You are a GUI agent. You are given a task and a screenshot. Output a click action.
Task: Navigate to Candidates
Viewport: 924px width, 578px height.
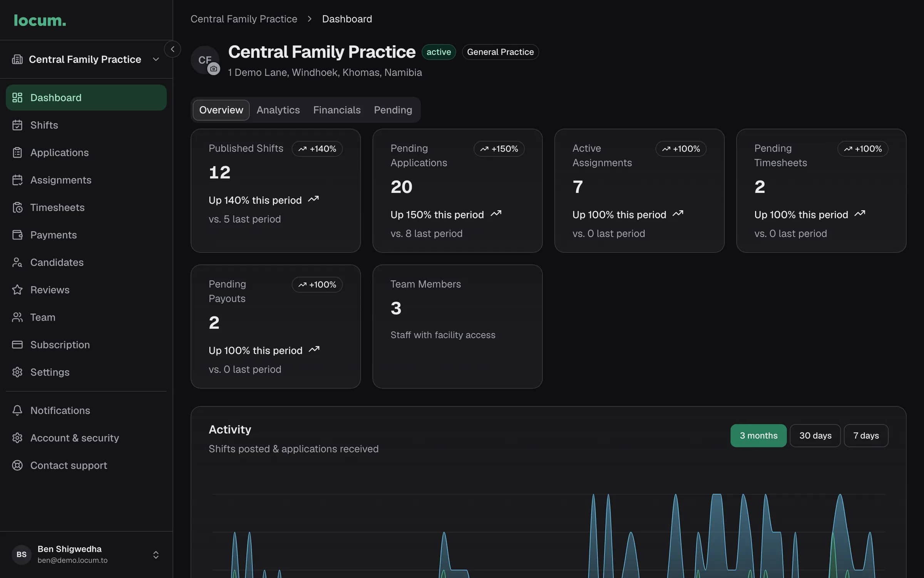[86, 262]
